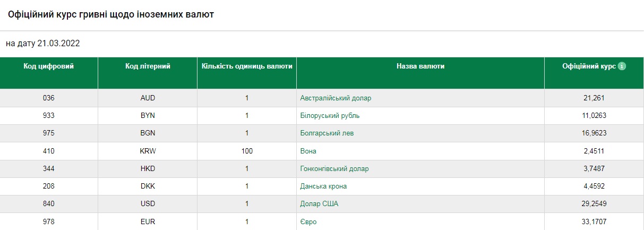
Task: Click the 29,2549 rate for USD
Action: pyautogui.click(x=594, y=204)
